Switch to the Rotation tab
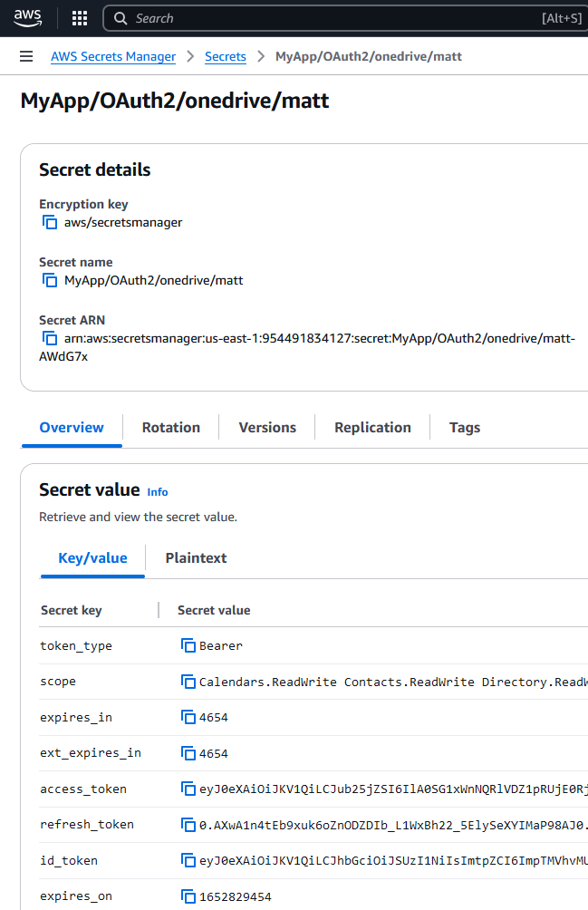The image size is (588, 910). [x=171, y=428]
